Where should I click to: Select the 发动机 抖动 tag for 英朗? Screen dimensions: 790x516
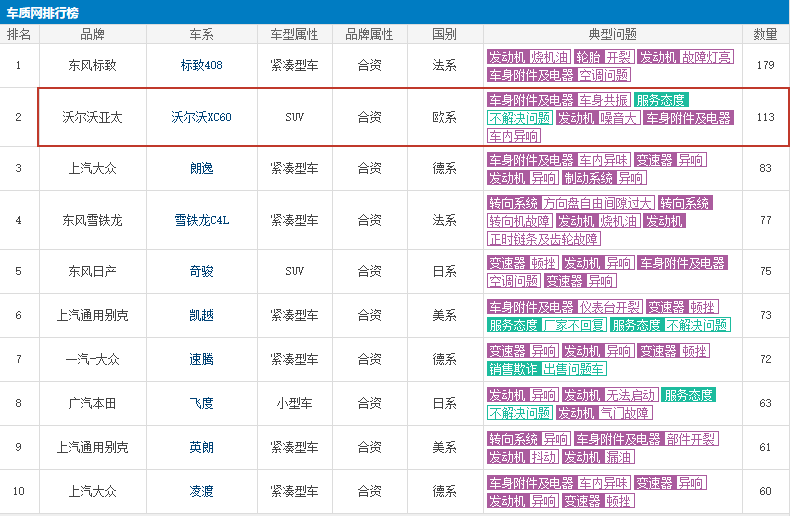pyautogui.click(x=523, y=457)
